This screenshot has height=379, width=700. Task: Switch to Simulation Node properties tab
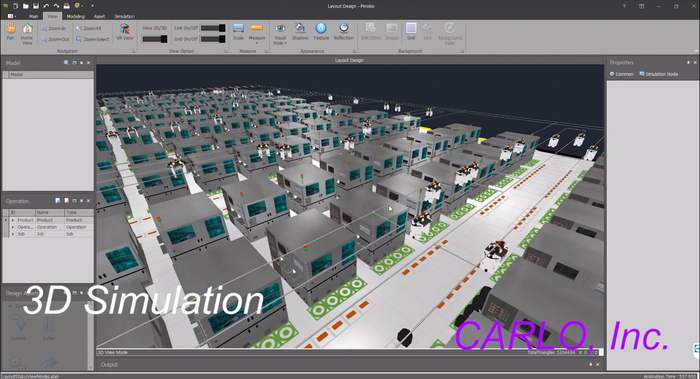[x=658, y=74]
